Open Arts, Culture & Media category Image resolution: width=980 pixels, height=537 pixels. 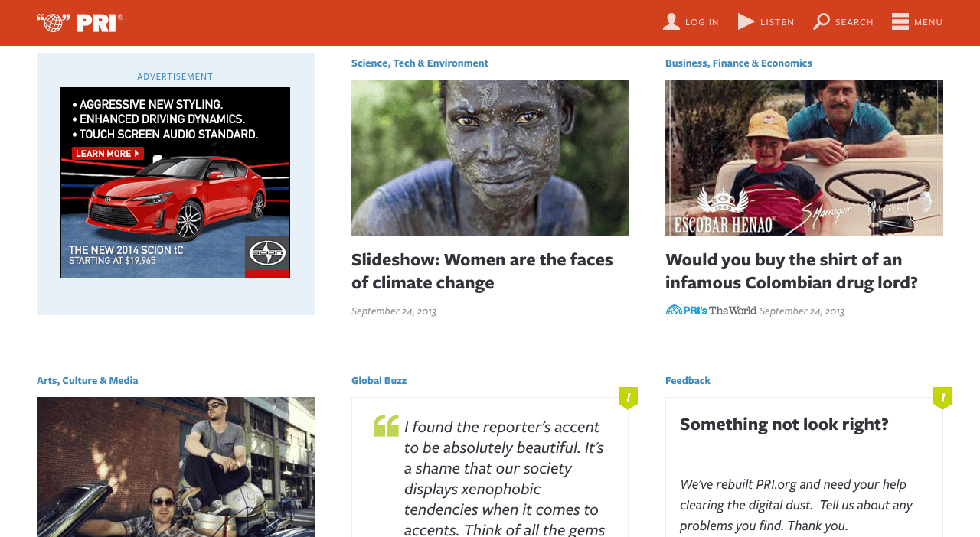(87, 381)
